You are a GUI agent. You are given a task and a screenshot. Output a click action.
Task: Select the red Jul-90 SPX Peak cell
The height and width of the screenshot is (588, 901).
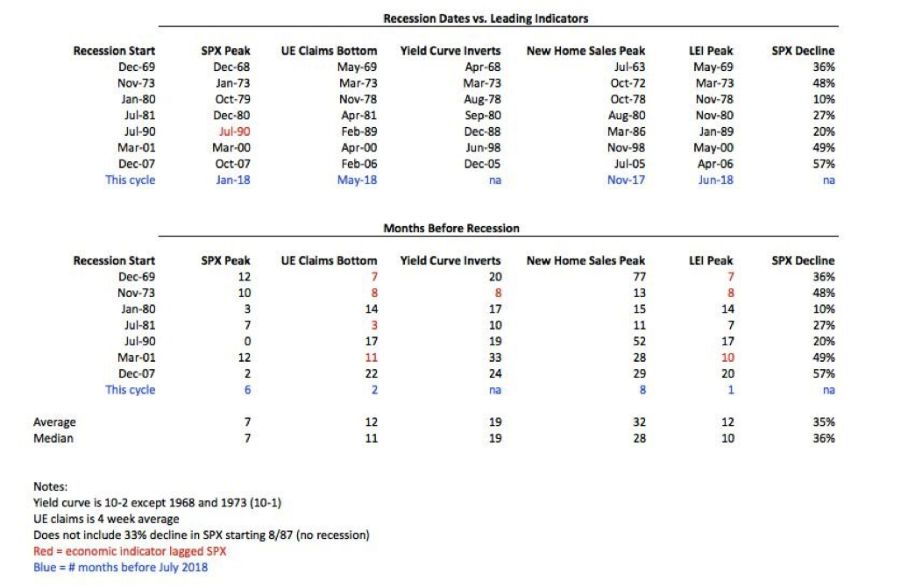(x=233, y=131)
